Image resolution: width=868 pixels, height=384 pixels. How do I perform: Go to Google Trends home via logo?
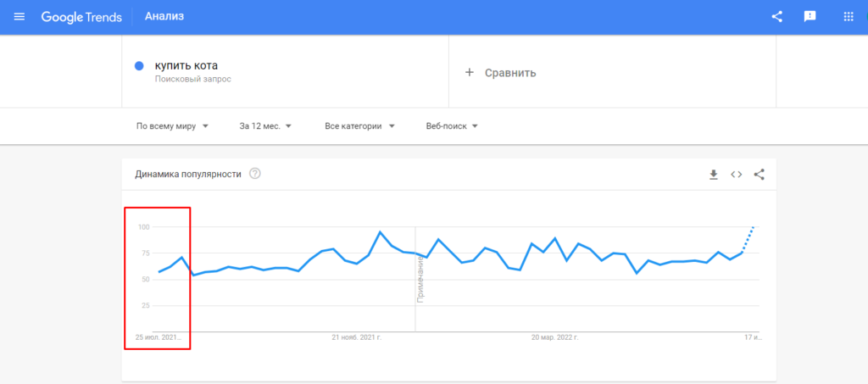coord(81,17)
